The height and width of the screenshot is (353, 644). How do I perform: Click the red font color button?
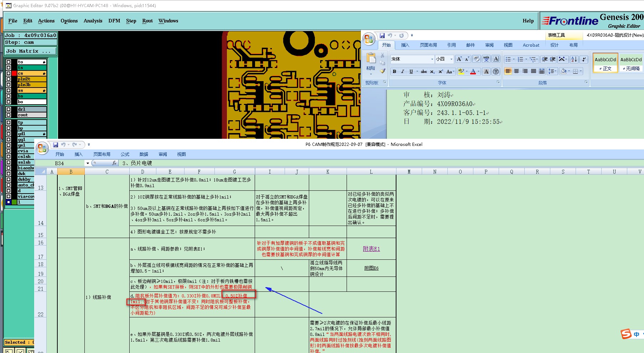point(473,72)
